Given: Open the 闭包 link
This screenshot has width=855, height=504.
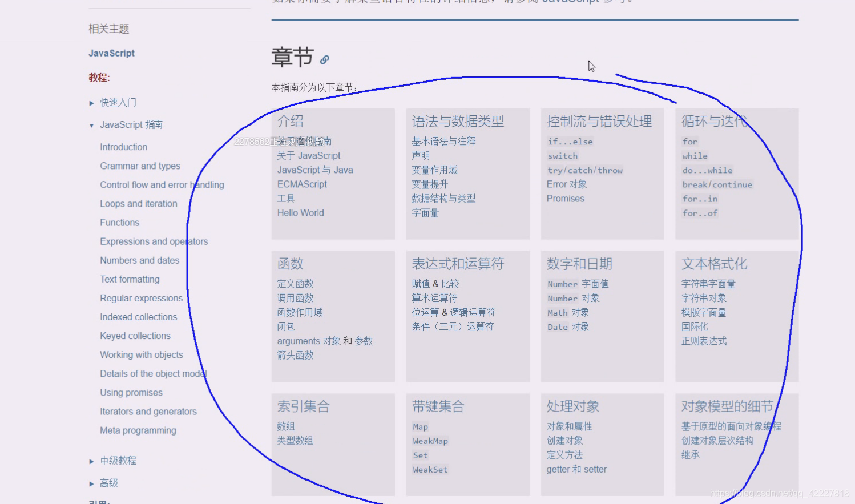Looking at the screenshot, I should tap(286, 326).
